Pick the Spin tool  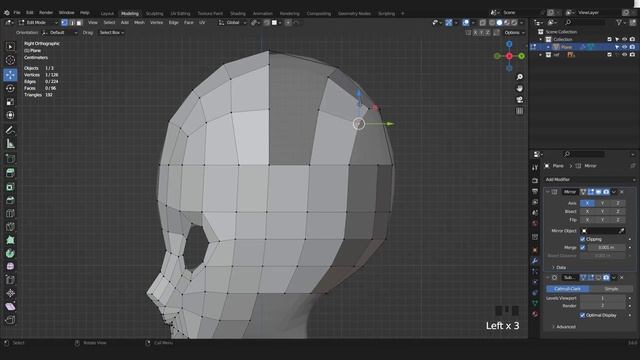click(x=10, y=253)
